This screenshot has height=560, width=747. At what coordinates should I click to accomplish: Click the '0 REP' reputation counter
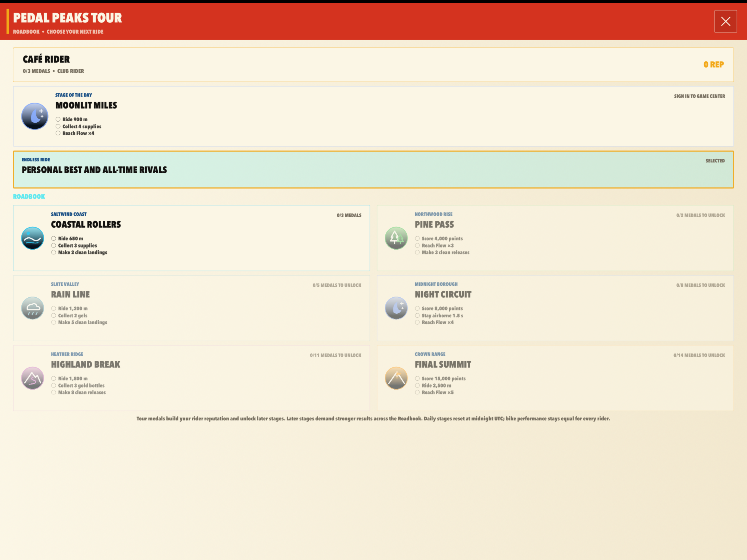click(x=714, y=65)
